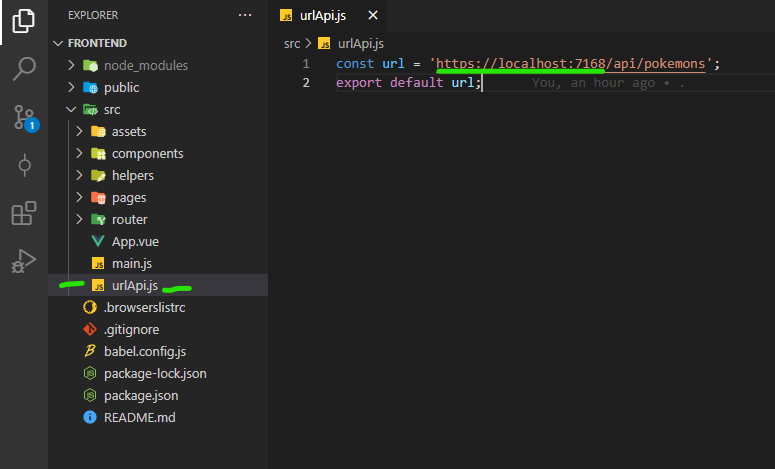
Task: Click the JS icon of main.js
Action: (x=98, y=263)
